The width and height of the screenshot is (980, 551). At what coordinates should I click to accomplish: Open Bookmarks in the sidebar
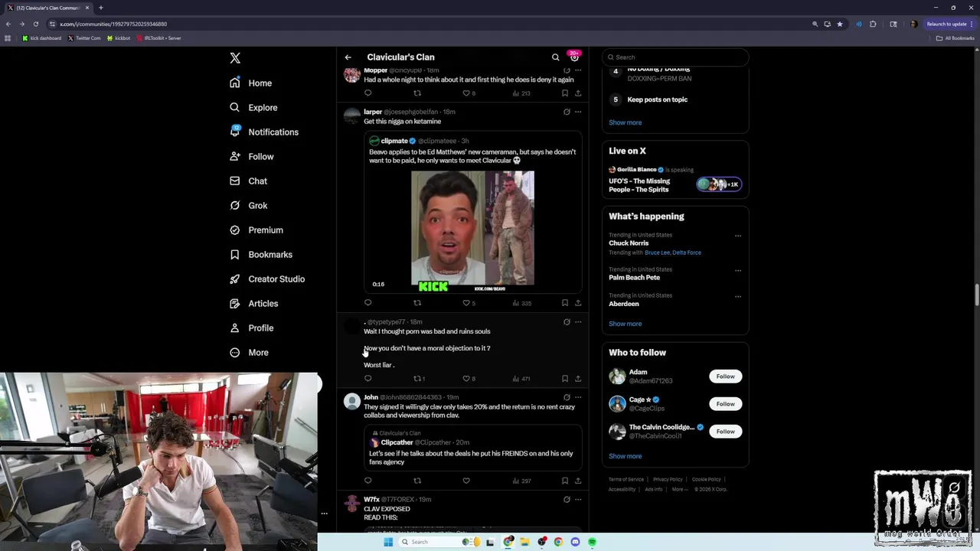coord(261,254)
